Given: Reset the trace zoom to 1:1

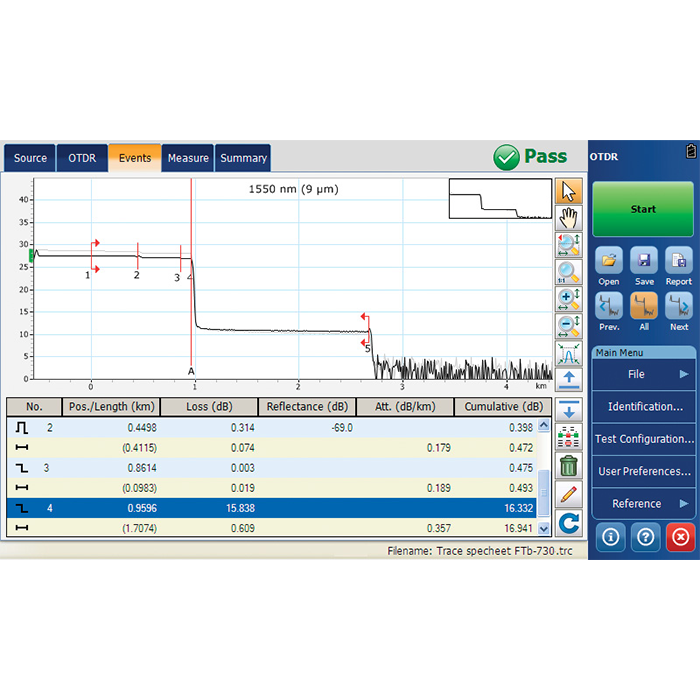Looking at the screenshot, I should (568, 272).
